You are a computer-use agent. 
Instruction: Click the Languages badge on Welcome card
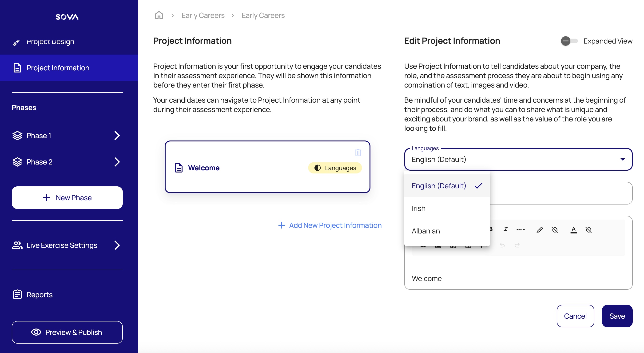(x=335, y=168)
